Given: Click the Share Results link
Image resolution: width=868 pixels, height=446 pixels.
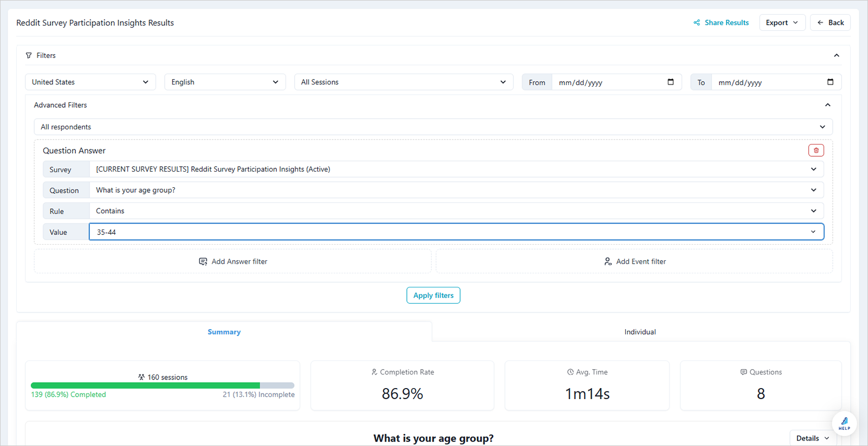Looking at the screenshot, I should click(721, 23).
